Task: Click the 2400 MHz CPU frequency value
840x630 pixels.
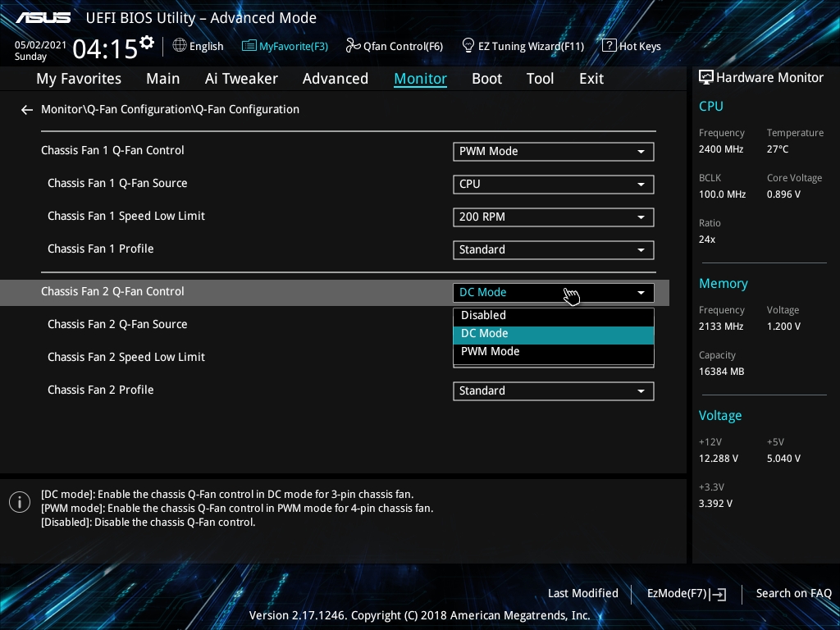Action: pos(720,149)
